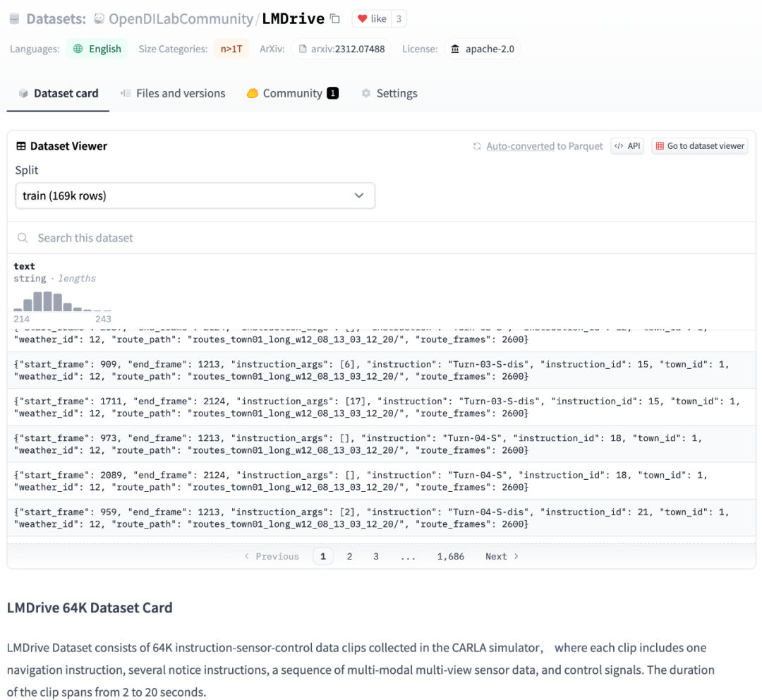Click the Dataset Viewer table icon
Viewport: 762px width, 700px height.
coord(21,146)
